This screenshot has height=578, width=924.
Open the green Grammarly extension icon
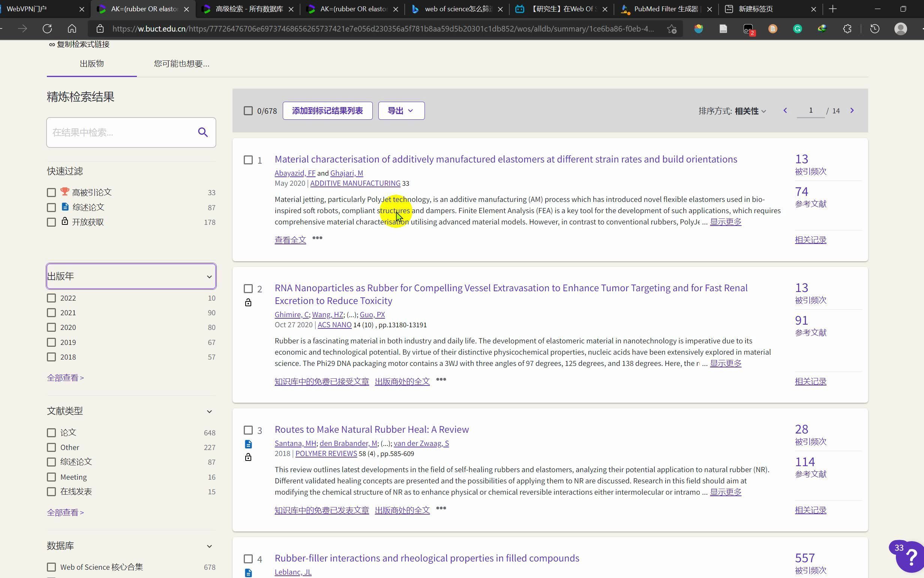click(x=798, y=29)
